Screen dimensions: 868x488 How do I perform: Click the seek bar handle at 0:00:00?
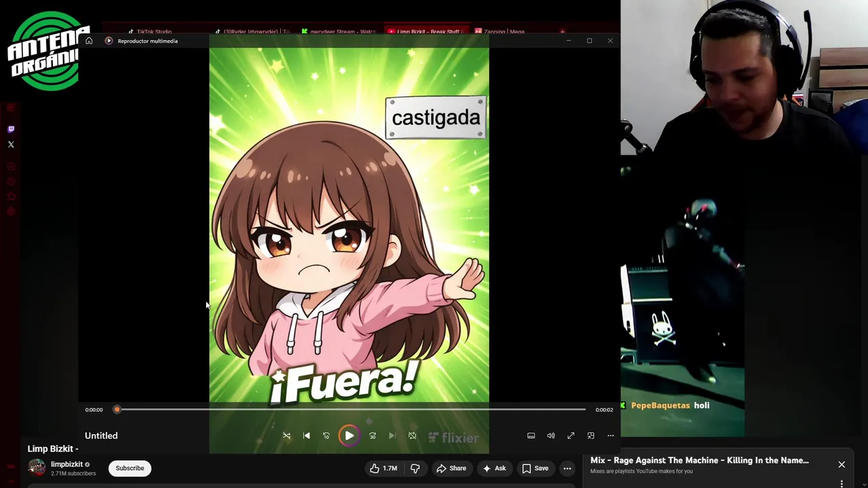[x=117, y=409]
